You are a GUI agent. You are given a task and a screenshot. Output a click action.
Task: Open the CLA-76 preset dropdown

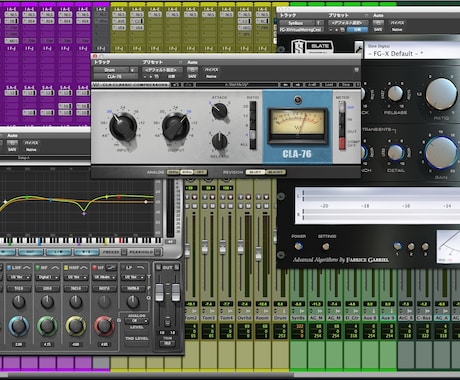[x=162, y=70]
